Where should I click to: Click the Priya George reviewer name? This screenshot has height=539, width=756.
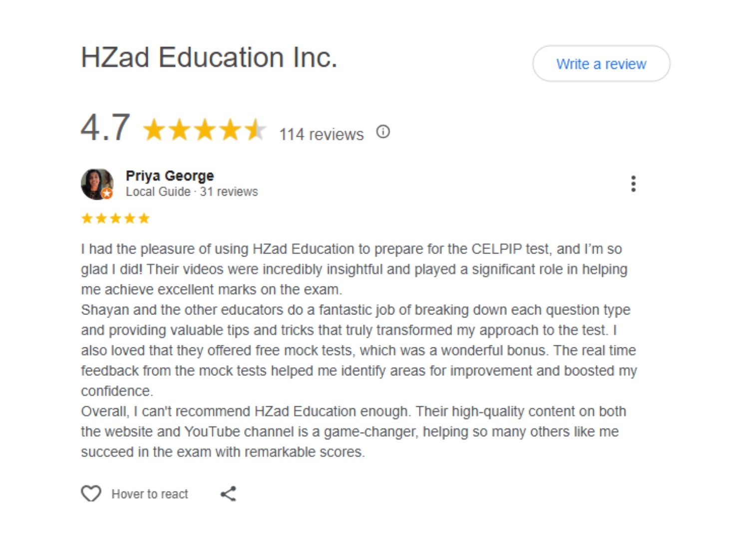pos(170,176)
